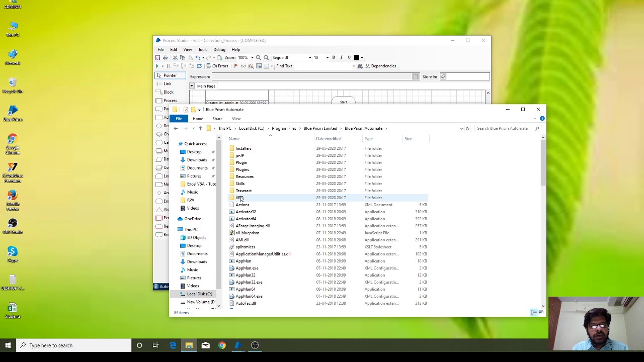This screenshot has height=362, width=644.
Task: Click taskbar search box
Action: (x=74, y=345)
